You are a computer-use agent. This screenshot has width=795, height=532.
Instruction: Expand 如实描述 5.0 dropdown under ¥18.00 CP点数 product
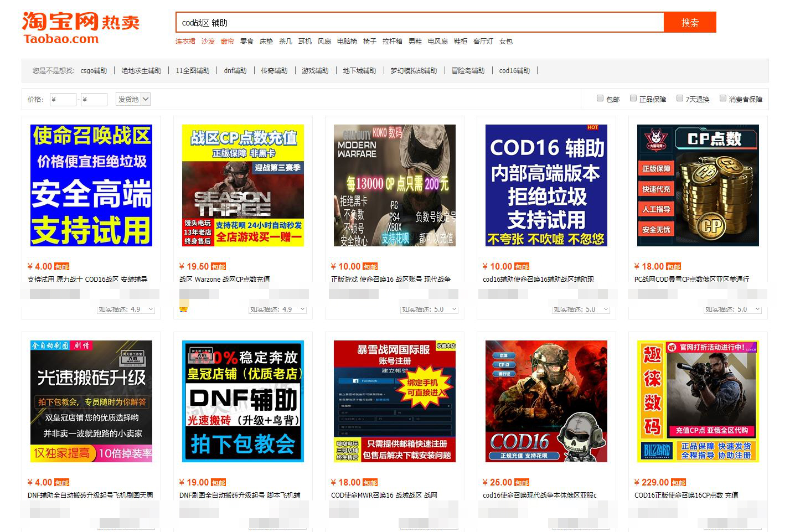pyautogui.click(x=733, y=309)
